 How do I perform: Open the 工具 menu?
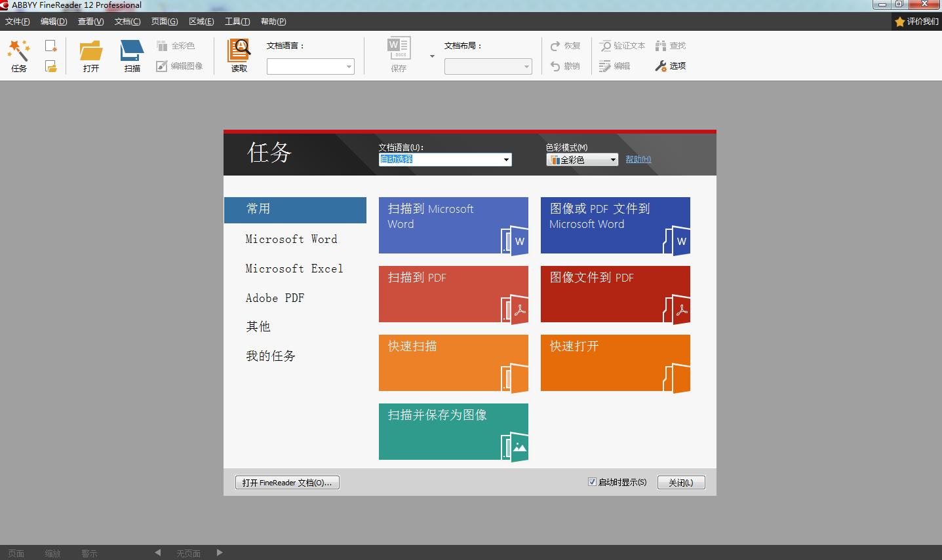(x=237, y=21)
